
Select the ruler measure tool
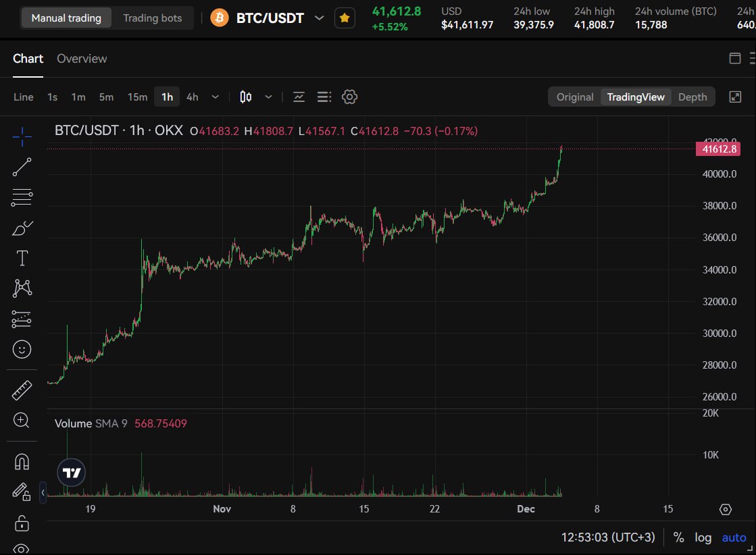[x=22, y=390]
